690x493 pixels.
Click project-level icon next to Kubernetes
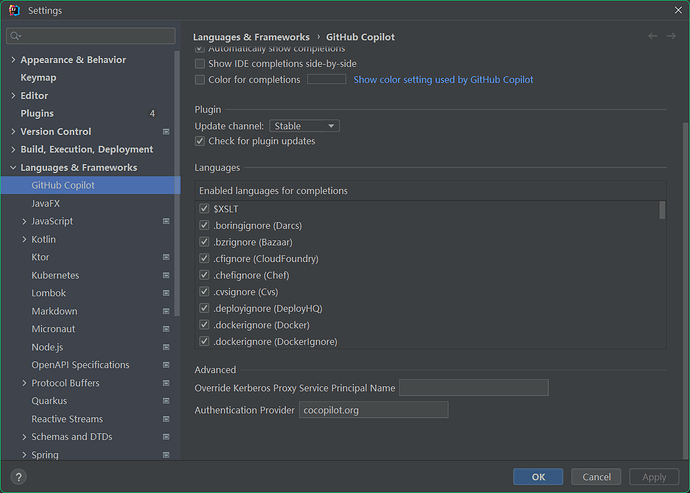tap(166, 275)
